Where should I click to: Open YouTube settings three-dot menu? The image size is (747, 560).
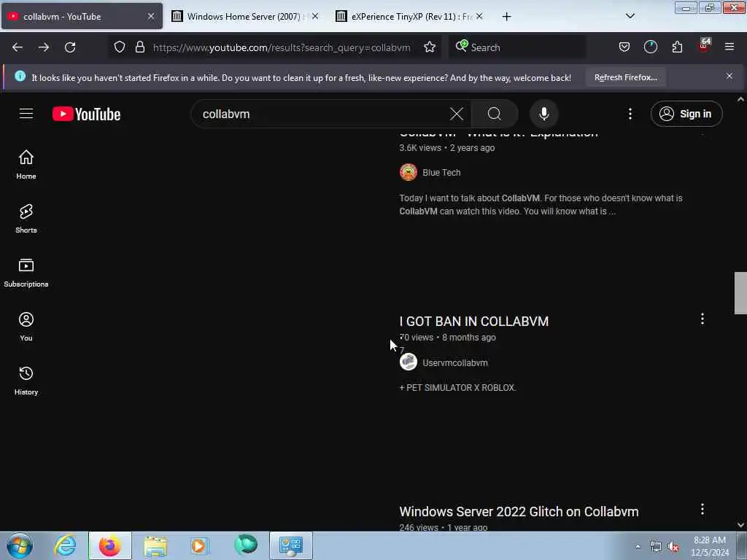(x=630, y=114)
